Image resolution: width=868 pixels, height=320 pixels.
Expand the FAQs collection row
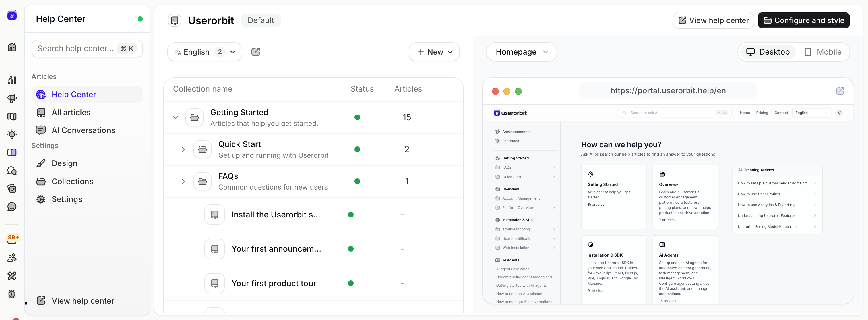coord(183,182)
